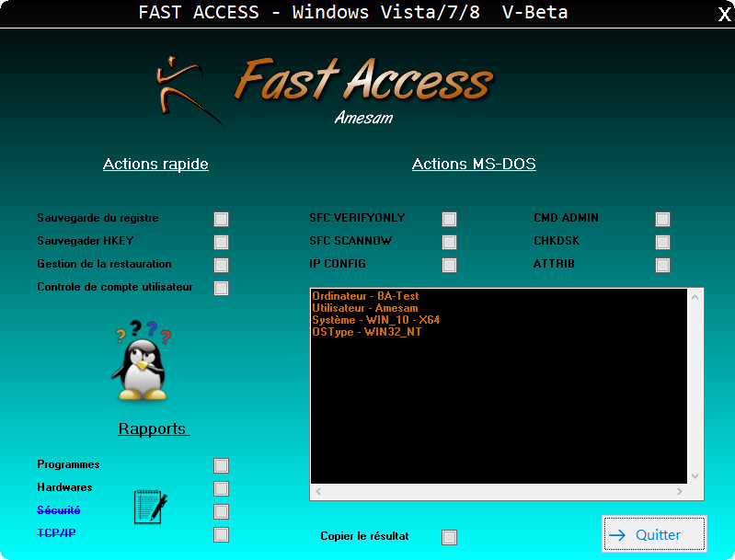735x560 pixels.
Task: Select the CHKDSK checkbox
Action: pyautogui.click(x=662, y=242)
